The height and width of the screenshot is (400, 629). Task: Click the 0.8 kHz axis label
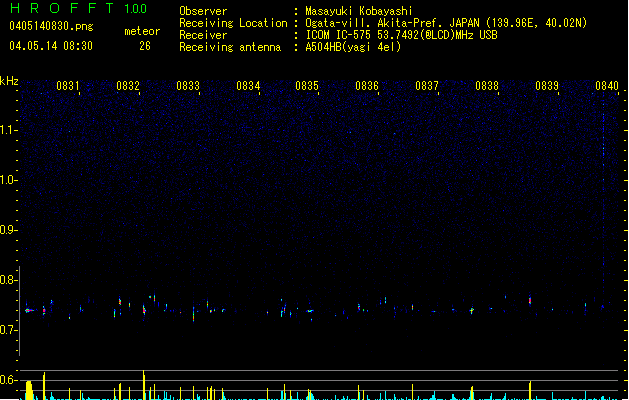coord(8,280)
